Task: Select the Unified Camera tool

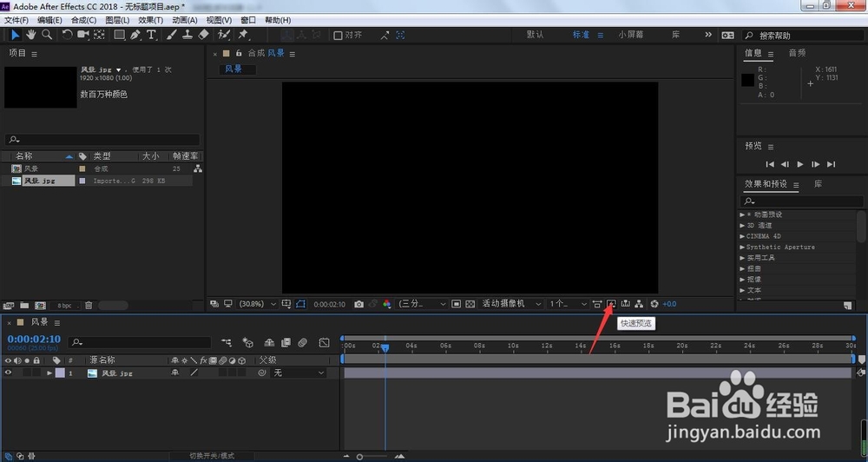Action: pos(83,35)
